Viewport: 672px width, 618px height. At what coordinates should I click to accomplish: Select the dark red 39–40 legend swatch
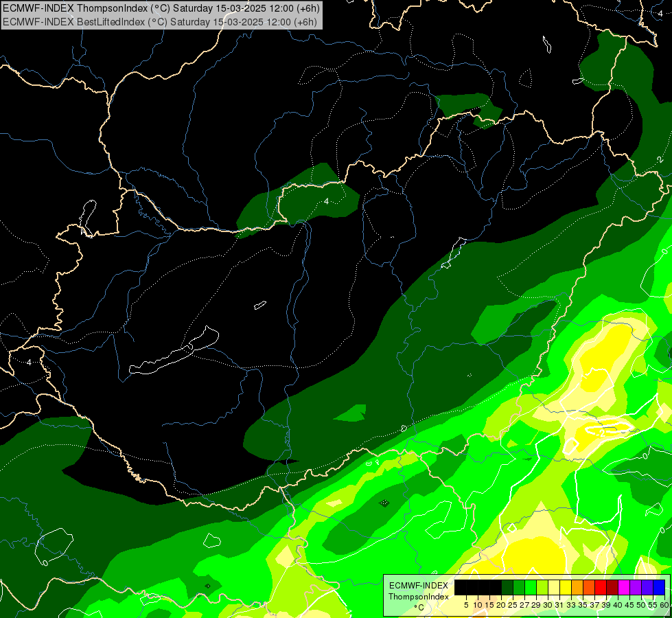point(612,588)
